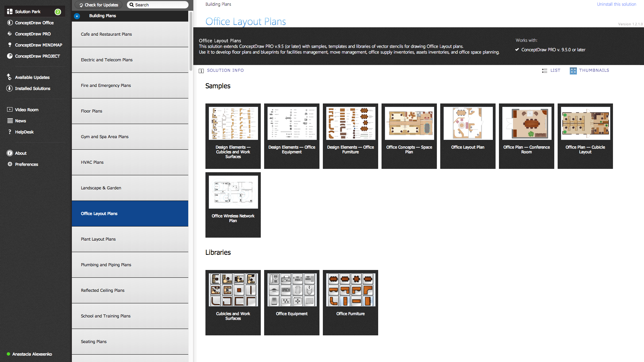
Task: Select Plant Layout Plans item
Action: tap(130, 239)
